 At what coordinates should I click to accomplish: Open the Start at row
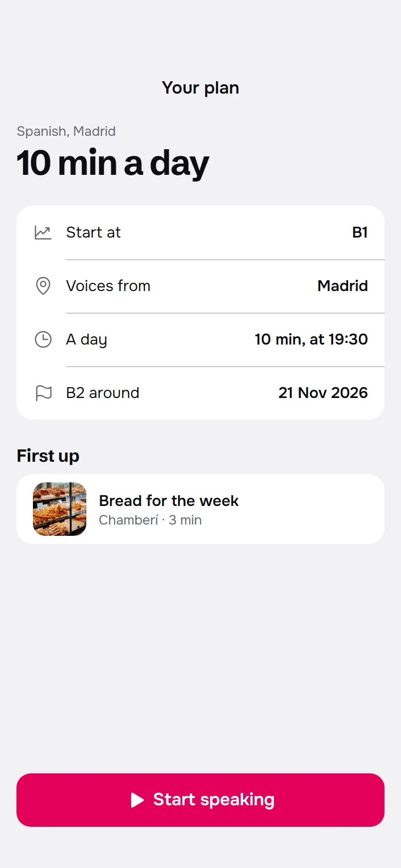[200, 232]
